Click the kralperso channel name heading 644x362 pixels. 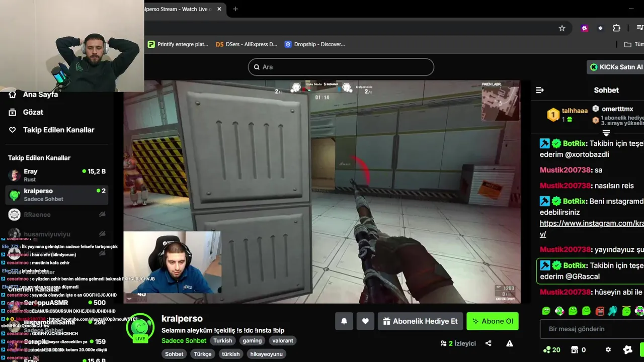(x=182, y=318)
